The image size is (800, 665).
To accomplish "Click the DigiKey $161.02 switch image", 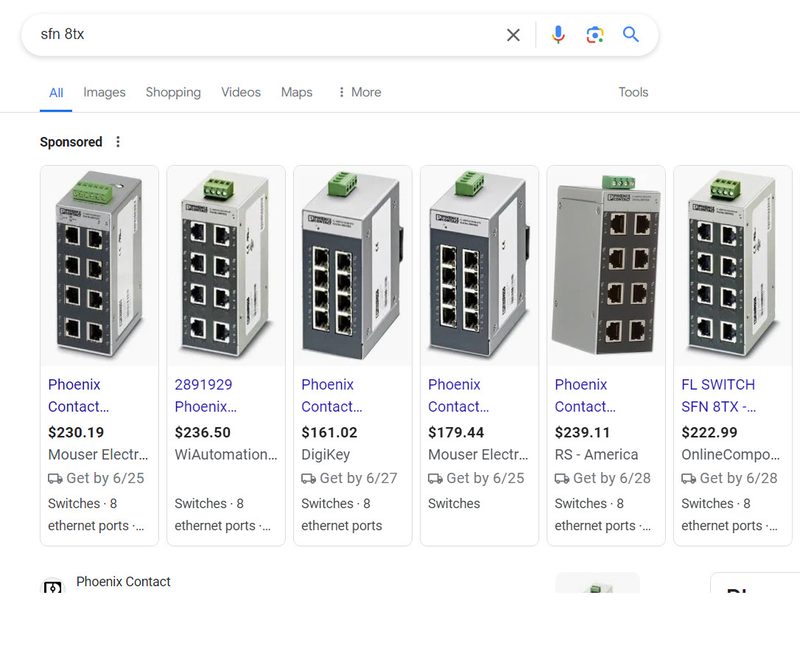I will pyautogui.click(x=353, y=266).
